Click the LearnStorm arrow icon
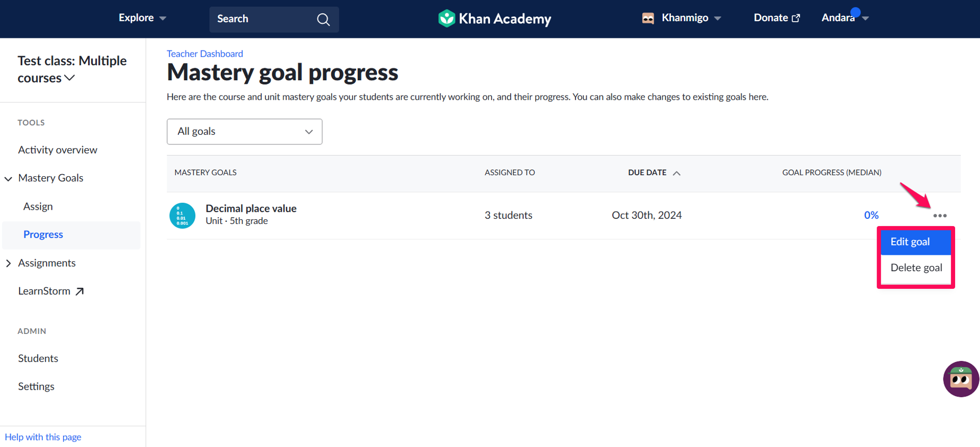Image resolution: width=980 pixels, height=447 pixels. [x=80, y=291]
